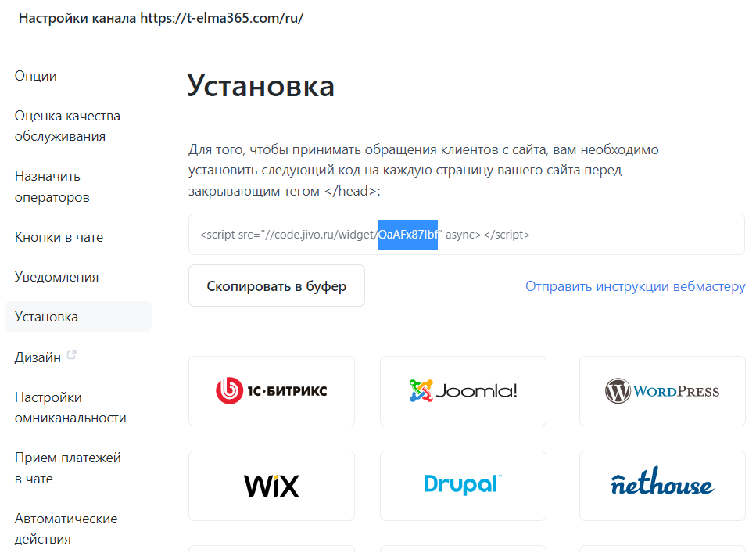Open Отправить инструкции вебмастеру link
The image size is (756, 553).
(x=635, y=286)
